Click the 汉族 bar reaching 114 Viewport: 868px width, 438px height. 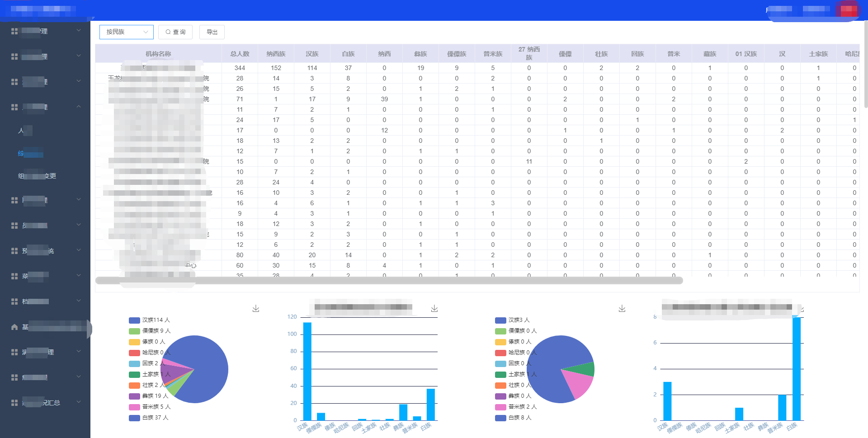[x=307, y=371]
